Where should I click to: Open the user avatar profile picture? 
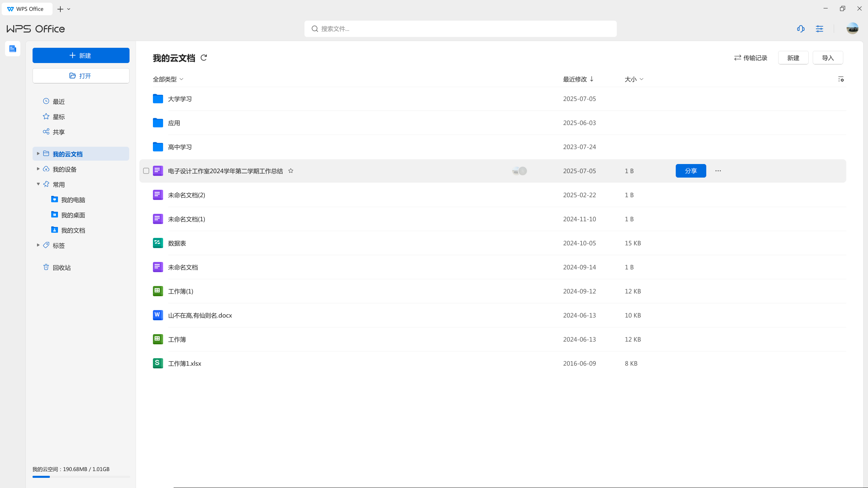pyautogui.click(x=852, y=29)
